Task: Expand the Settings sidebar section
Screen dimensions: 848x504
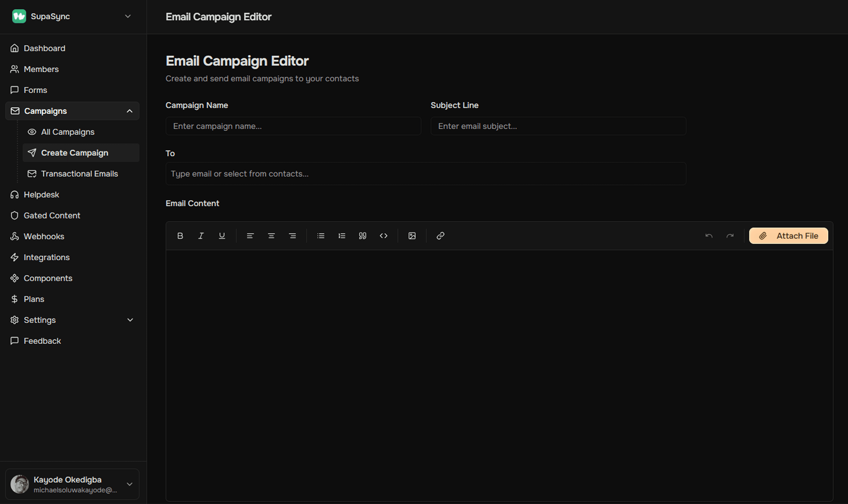Action: [x=130, y=320]
